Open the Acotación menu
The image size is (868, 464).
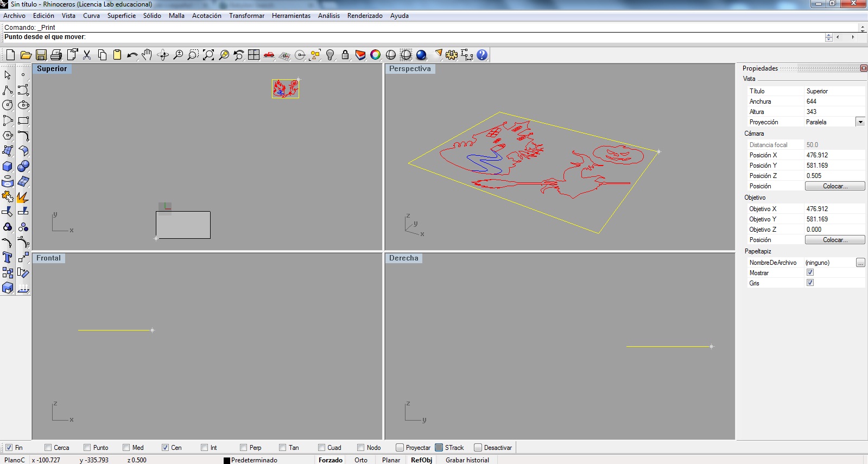[x=207, y=16]
